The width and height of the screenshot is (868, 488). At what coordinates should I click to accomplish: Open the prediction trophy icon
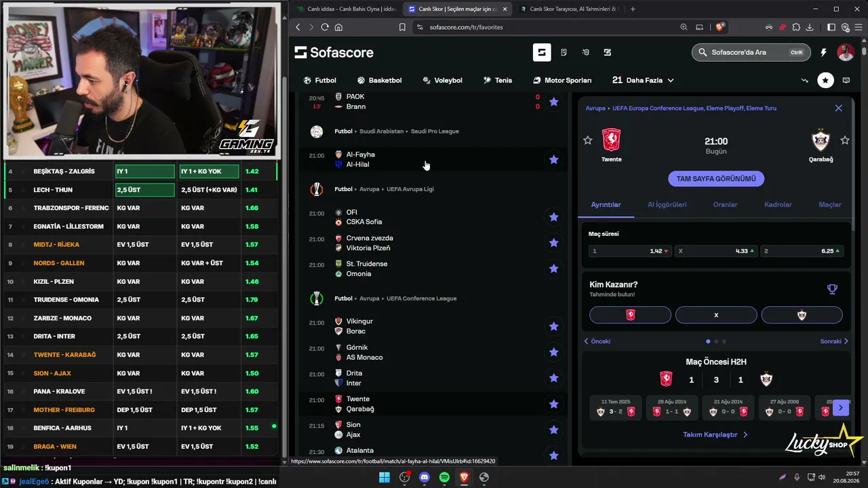click(832, 289)
